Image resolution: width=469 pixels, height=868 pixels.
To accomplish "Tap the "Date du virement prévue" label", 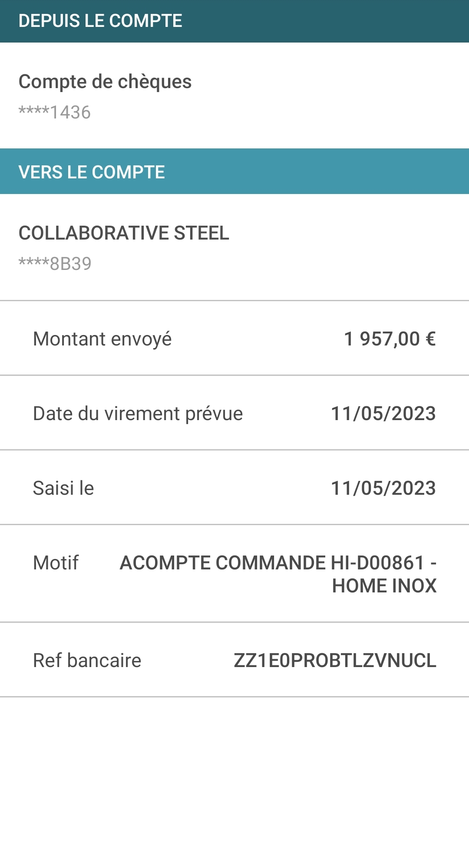I will tap(138, 414).
